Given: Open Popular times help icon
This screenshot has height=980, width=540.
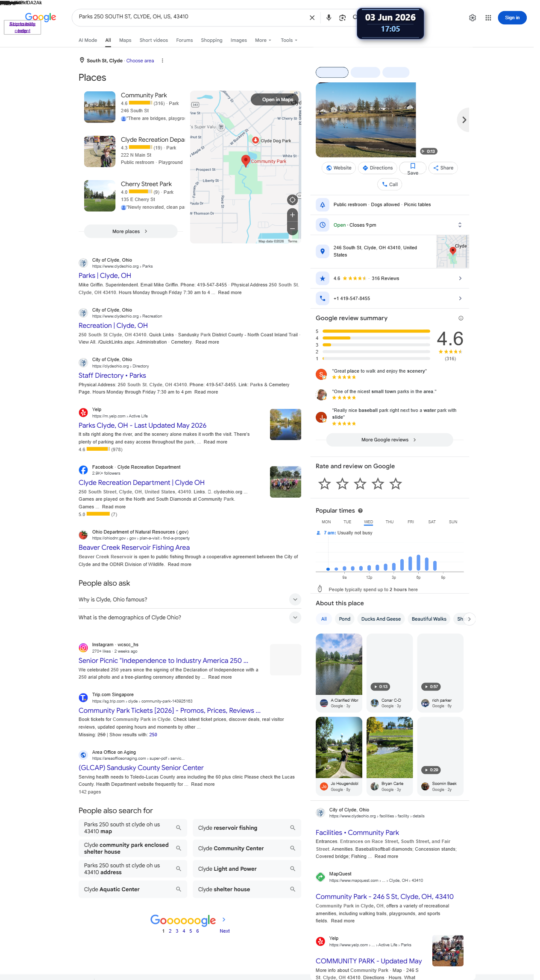Looking at the screenshot, I should click(x=360, y=510).
